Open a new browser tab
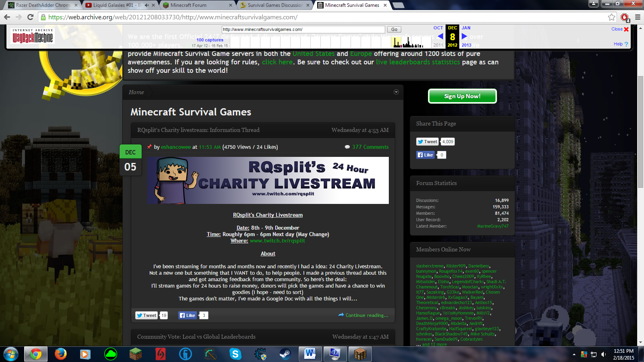 (398, 5)
